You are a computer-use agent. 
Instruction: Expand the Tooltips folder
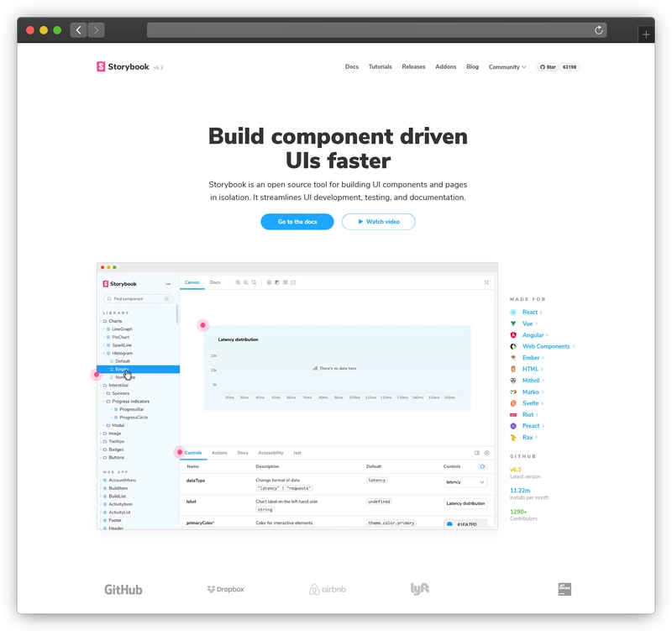113,441
